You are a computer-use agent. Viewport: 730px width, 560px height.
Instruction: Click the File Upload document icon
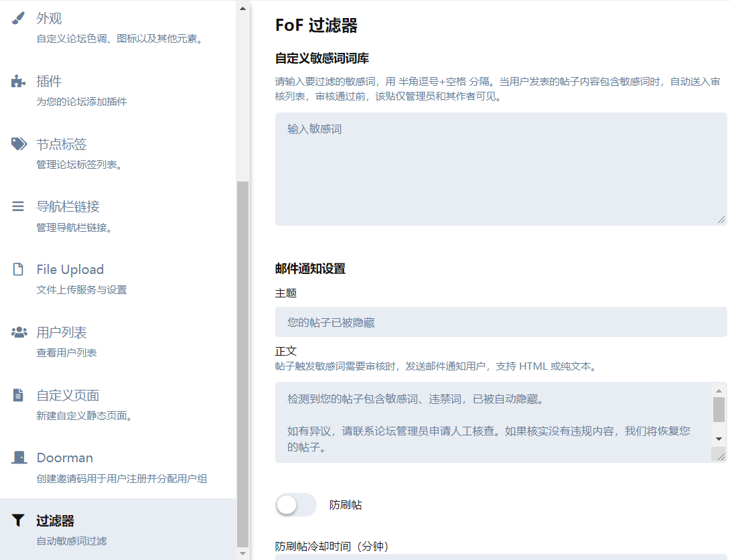coord(18,269)
